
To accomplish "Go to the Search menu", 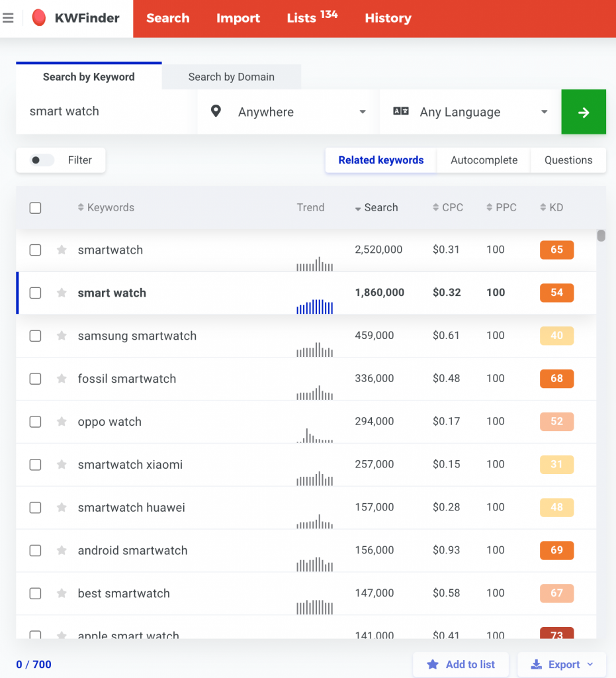I will click(x=168, y=18).
